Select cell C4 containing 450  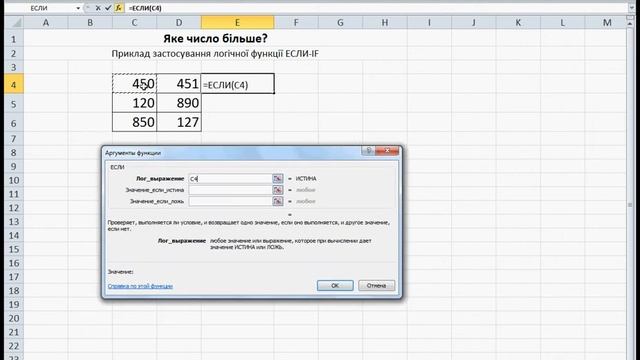click(134, 84)
